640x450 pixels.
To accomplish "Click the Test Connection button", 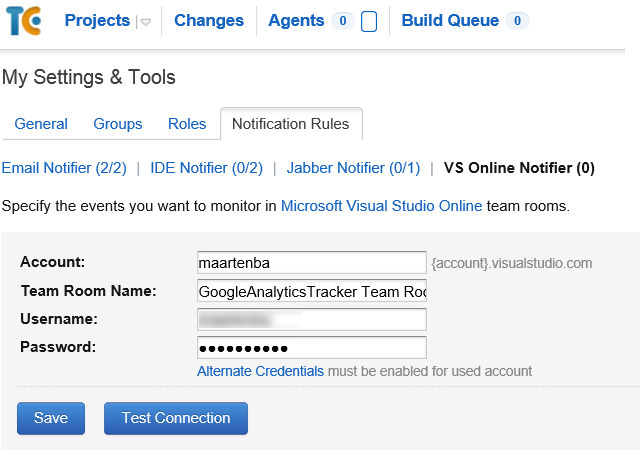I will pos(176,418).
